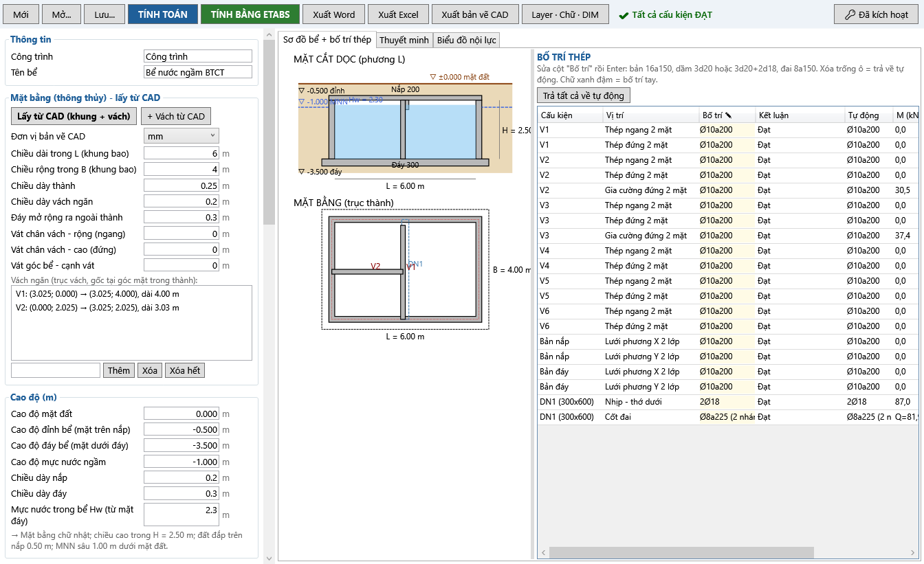Click the Cấu kiện column header
This screenshot has width=924, height=564.
[x=570, y=115]
